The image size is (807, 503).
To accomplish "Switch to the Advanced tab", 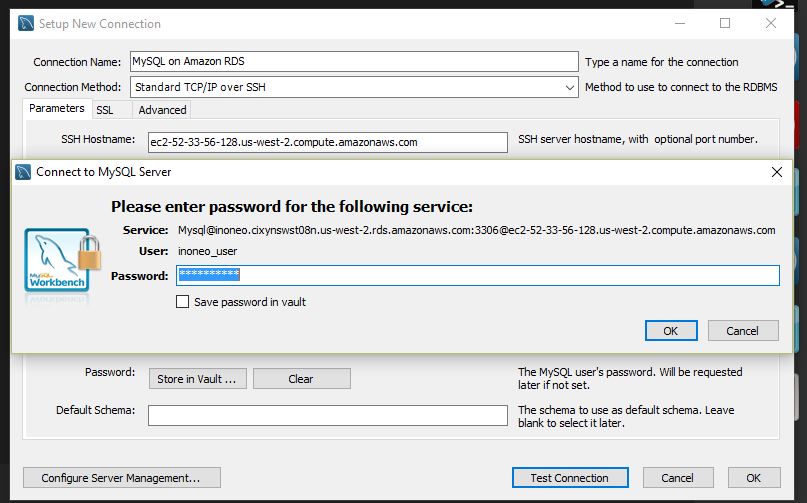I will click(162, 110).
